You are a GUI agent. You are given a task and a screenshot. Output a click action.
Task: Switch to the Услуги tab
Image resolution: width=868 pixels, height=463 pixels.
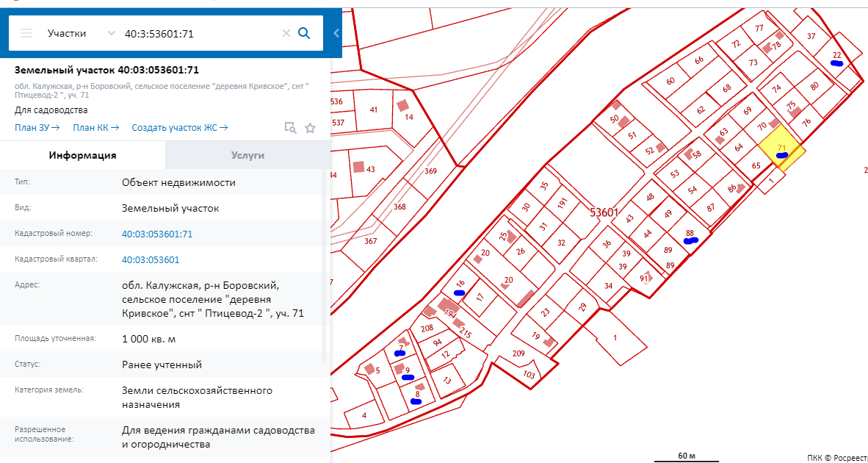247,155
